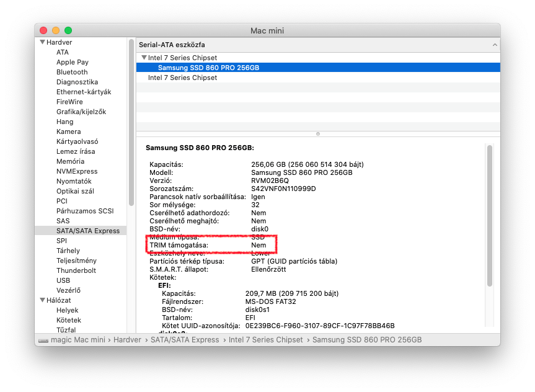The image size is (535, 392).
Task: Collapse the Hálózat section triangle
Action: (x=43, y=300)
